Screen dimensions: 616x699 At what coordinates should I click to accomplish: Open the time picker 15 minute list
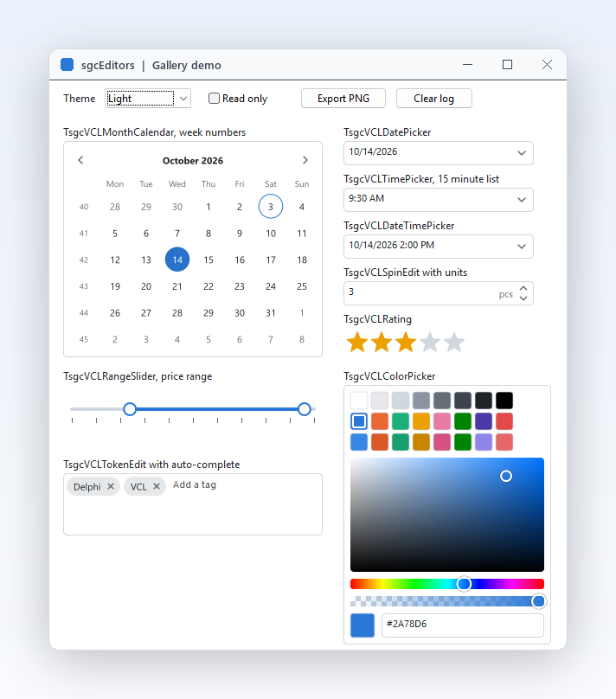coord(522,200)
